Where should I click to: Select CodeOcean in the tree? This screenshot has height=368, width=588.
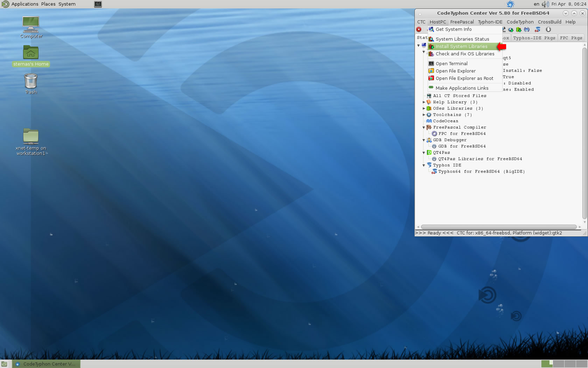click(x=445, y=121)
